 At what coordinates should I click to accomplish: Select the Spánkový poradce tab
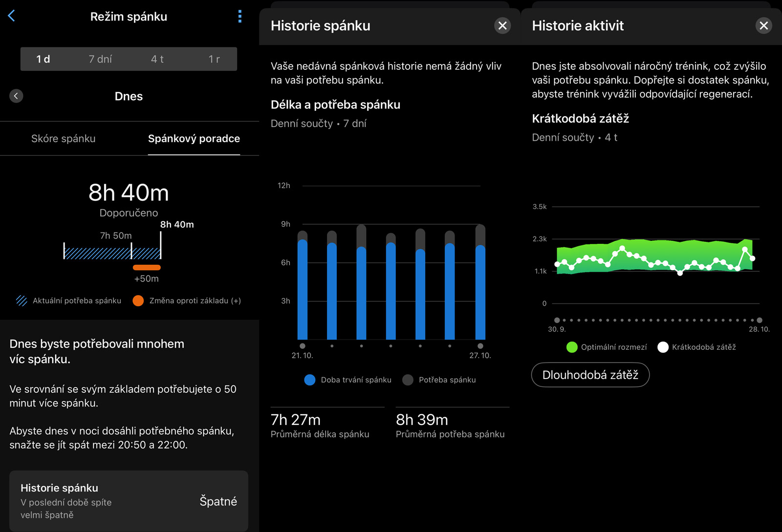(x=194, y=139)
